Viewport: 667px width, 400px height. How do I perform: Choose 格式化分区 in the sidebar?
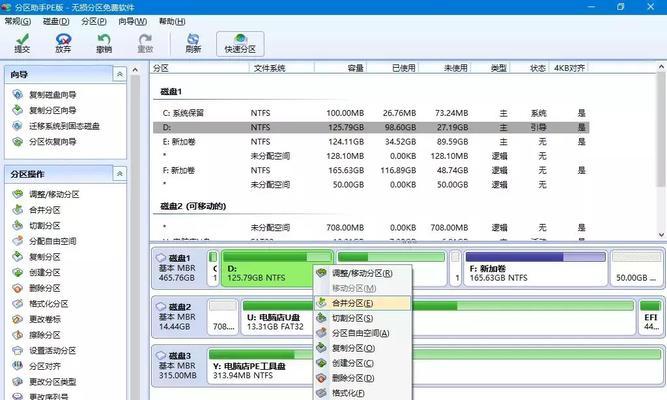[x=48, y=304]
